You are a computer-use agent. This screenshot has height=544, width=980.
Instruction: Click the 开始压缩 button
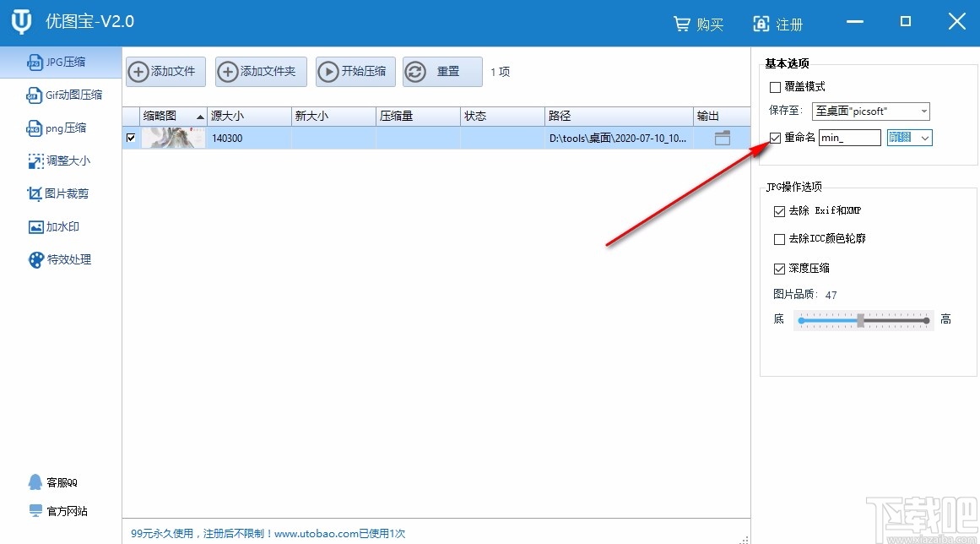(x=355, y=72)
